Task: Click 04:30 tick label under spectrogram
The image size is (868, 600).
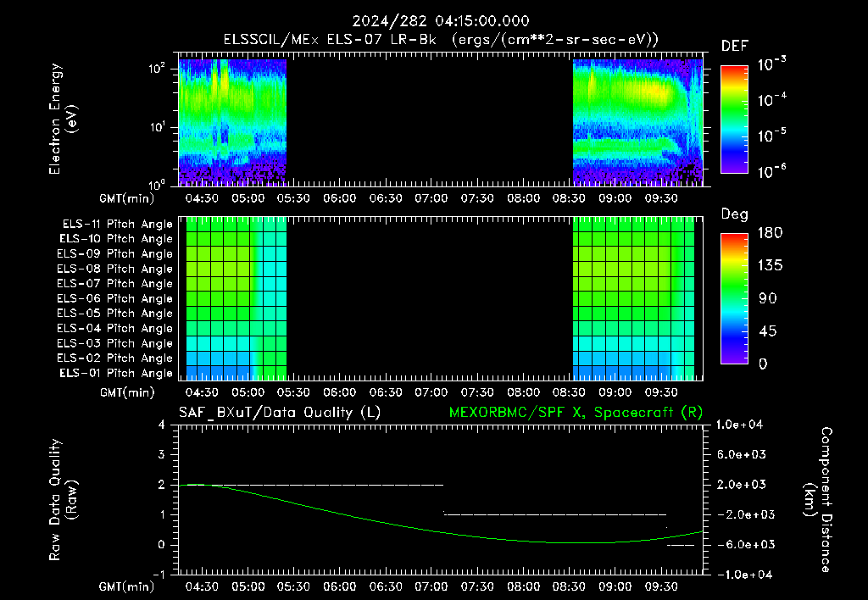Action: click(202, 198)
